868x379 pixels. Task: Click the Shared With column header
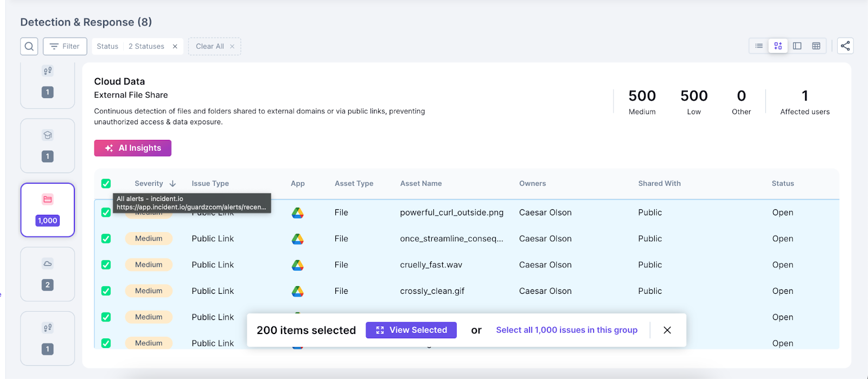pos(659,184)
